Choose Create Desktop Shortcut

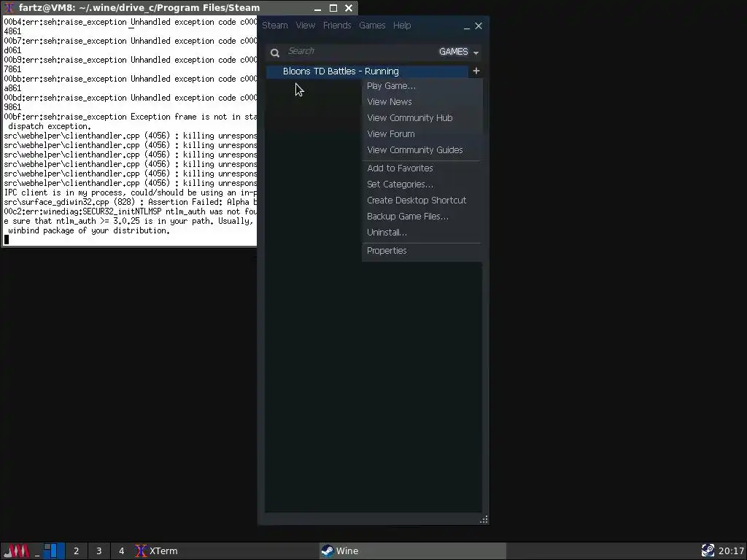pos(422,201)
